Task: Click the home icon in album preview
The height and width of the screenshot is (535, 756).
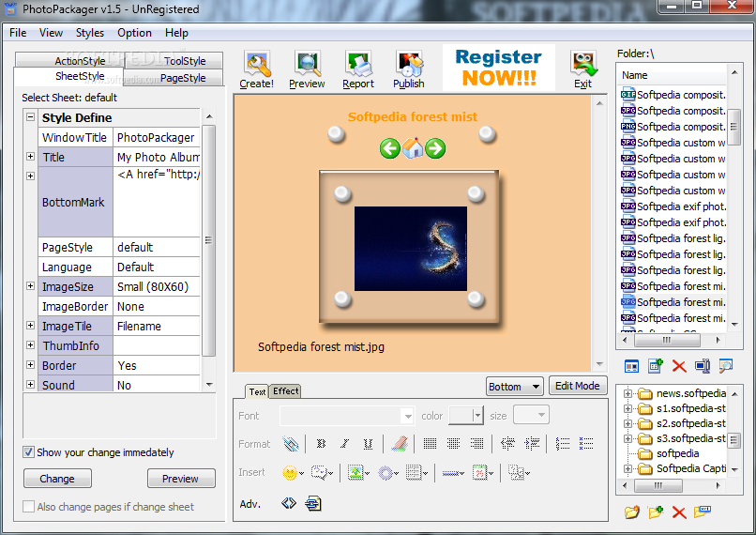Action: click(x=413, y=148)
